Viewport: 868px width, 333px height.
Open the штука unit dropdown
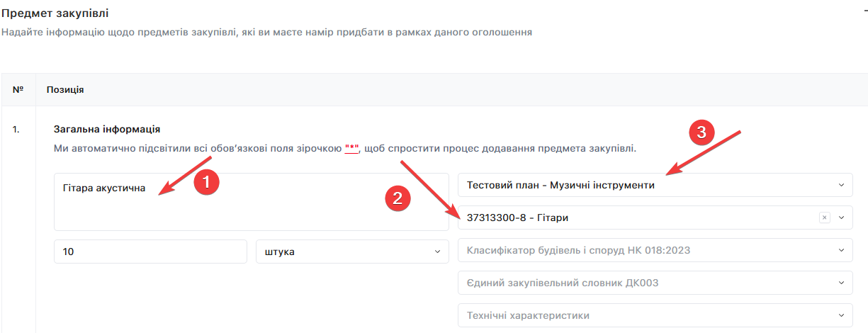click(x=347, y=252)
